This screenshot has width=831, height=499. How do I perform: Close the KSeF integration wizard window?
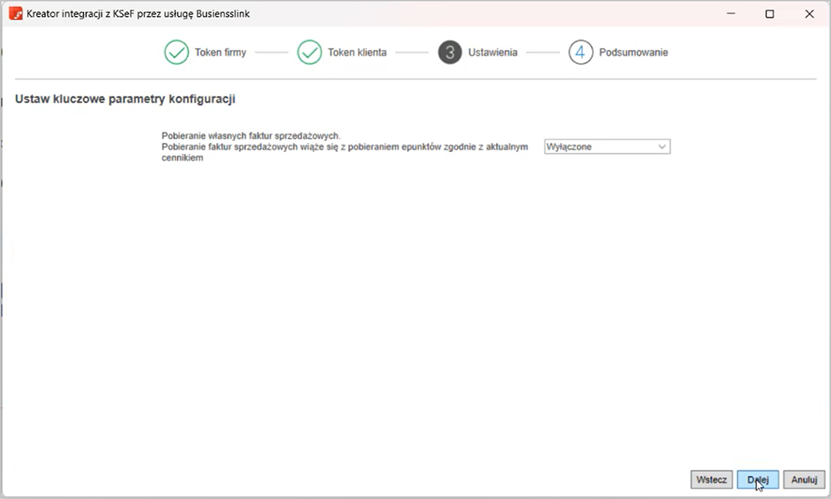(x=808, y=14)
